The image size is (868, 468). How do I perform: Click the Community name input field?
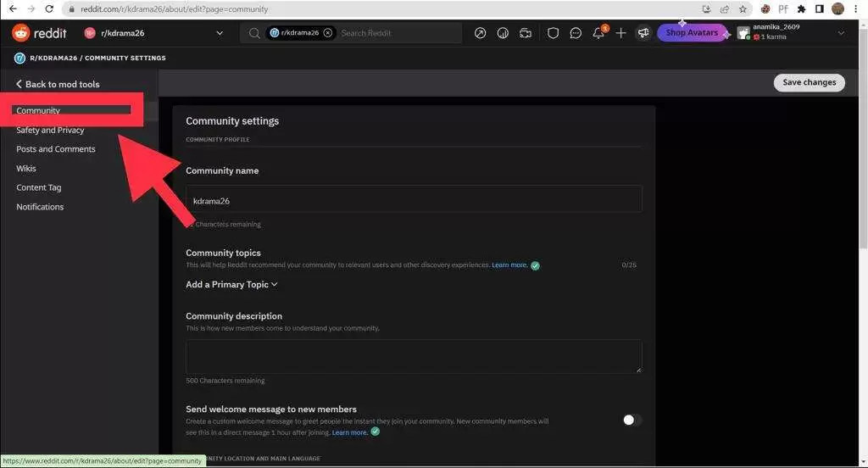(x=414, y=199)
